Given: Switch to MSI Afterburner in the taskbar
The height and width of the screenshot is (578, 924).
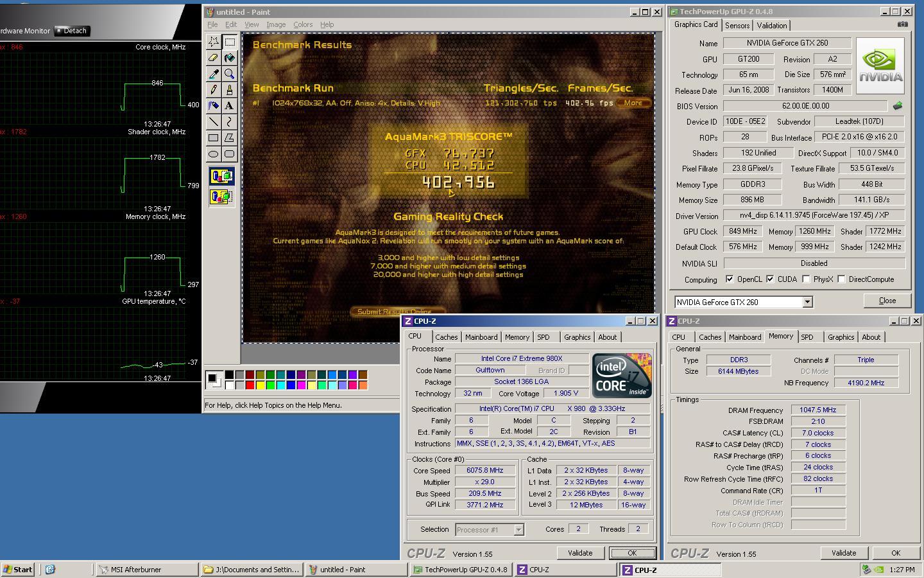Looking at the screenshot, I should pyautogui.click(x=147, y=569).
